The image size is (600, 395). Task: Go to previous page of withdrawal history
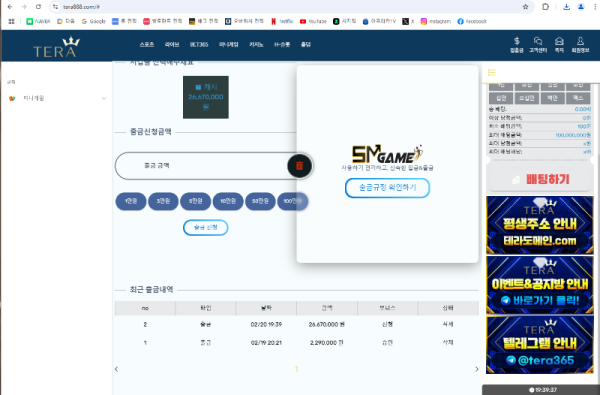(x=116, y=369)
